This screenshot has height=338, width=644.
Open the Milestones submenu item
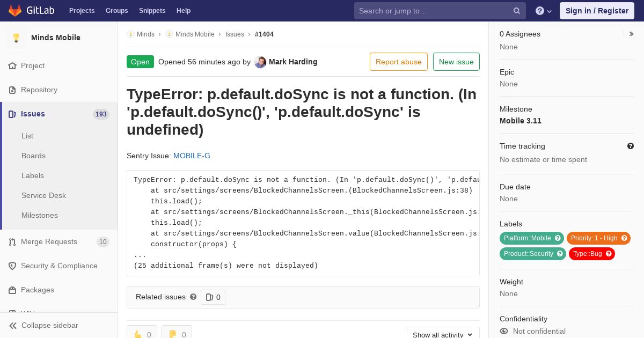(x=40, y=216)
